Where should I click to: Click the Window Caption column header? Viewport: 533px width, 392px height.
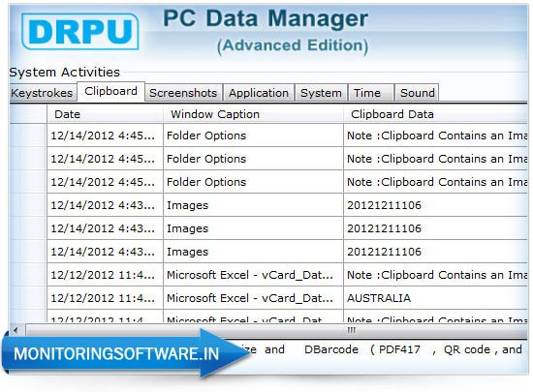coord(253,114)
